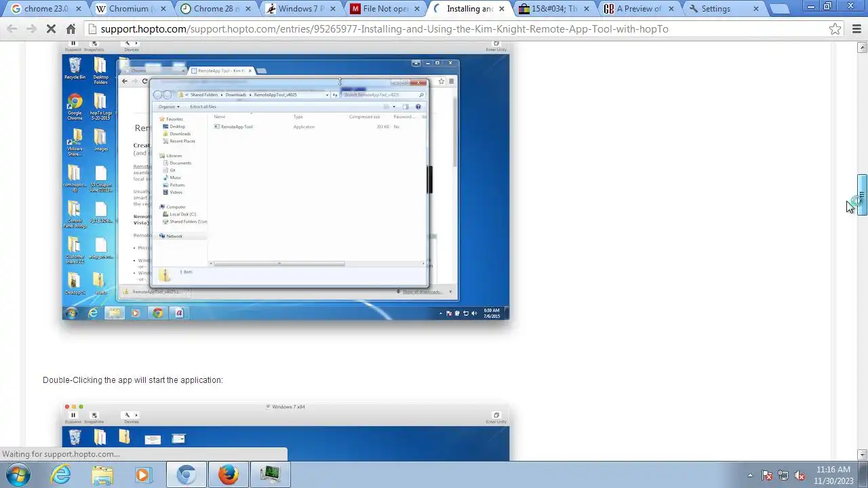Close the Settings tab

click(756, 9)
